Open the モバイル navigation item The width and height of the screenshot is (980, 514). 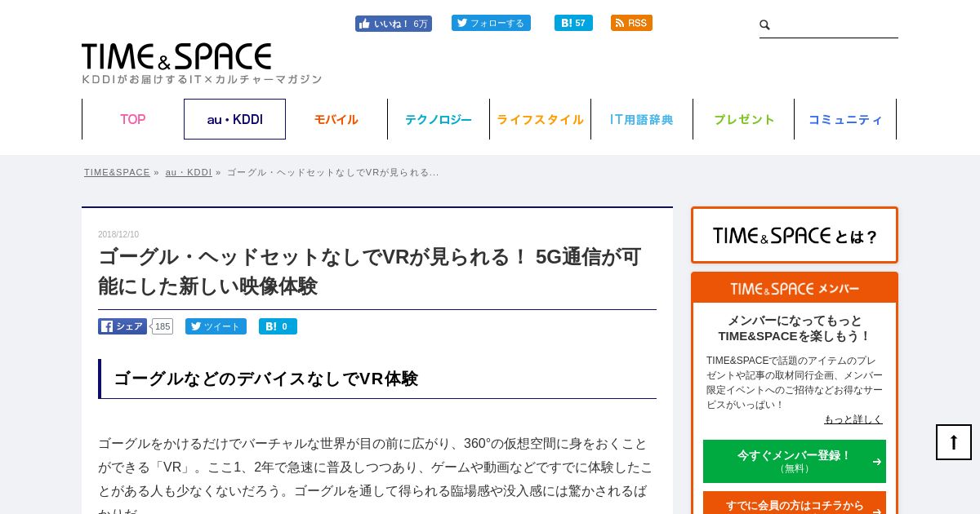(336, 119)
